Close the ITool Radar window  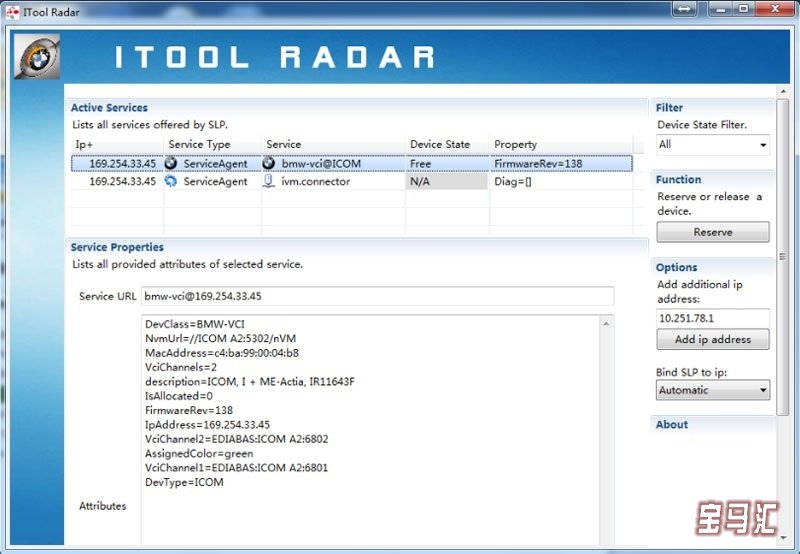pos(774,9)
